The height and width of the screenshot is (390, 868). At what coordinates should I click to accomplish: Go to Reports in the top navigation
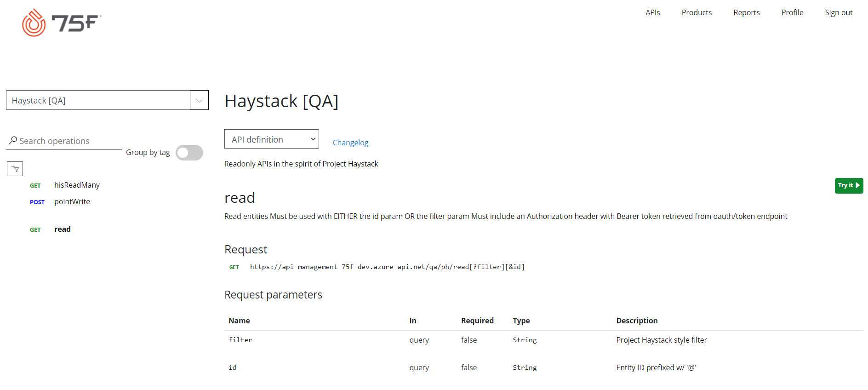click(x=747, y=12)
